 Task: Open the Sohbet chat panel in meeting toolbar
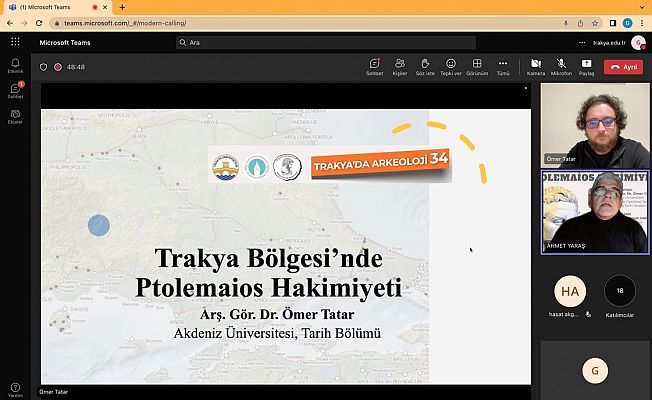click(x=374, y=66)
